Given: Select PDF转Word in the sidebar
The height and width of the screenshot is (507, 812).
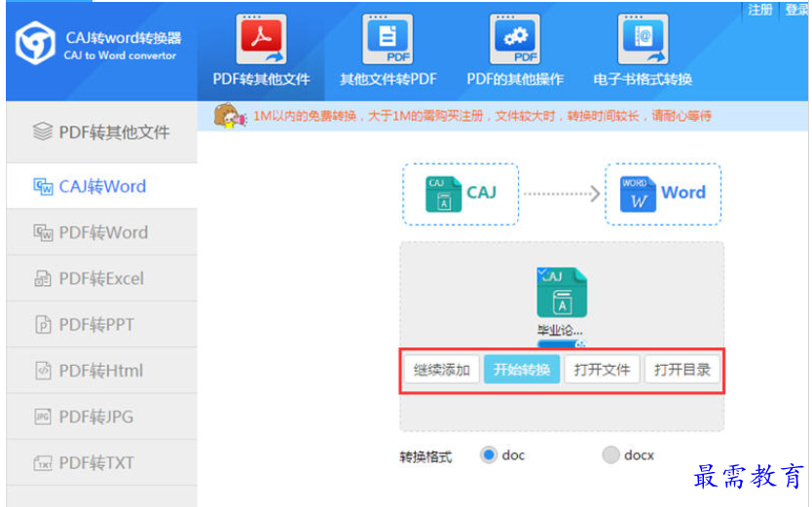Looking at the screenshot, I should [101, 233].
